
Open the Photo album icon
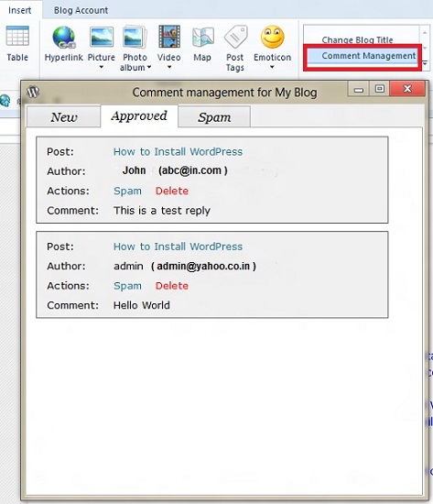coord(135,37)
